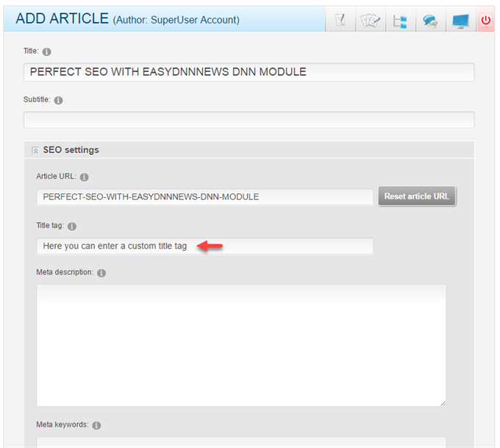
Task: Click the 'Article URL:' label
Action: 56,176
